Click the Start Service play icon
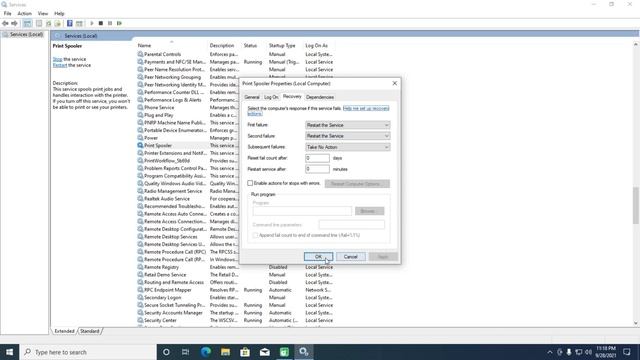 coord(92,23)
